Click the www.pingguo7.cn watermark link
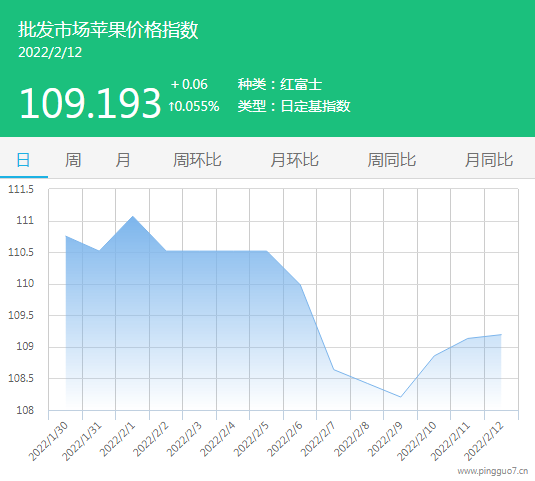The height and width of the screenshot is (481, 535). pos(493,471)
